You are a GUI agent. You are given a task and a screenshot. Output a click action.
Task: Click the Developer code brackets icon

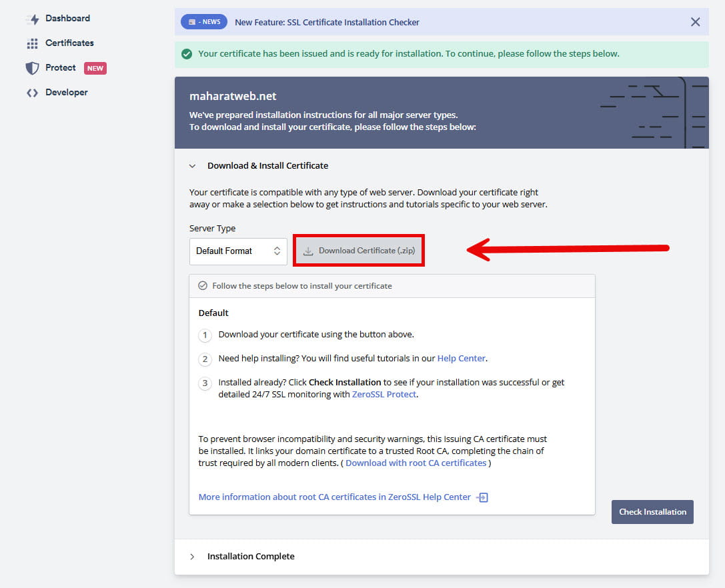pos(33,93)
